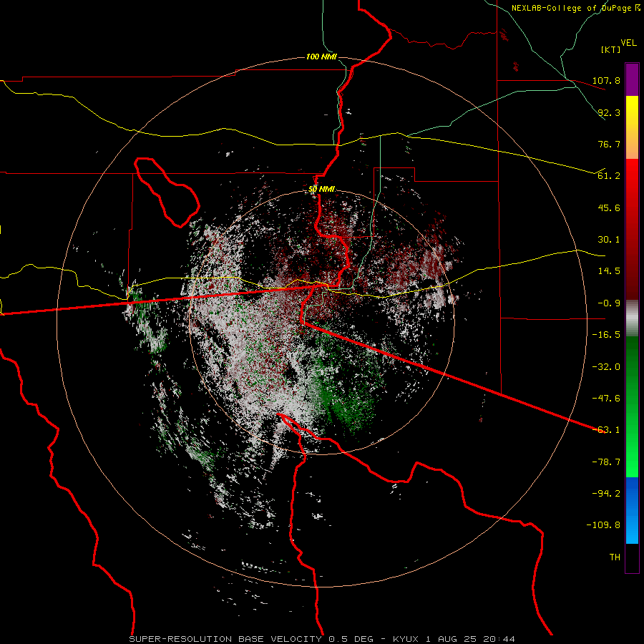Click the KYUX station identifier in the caption

406,639
